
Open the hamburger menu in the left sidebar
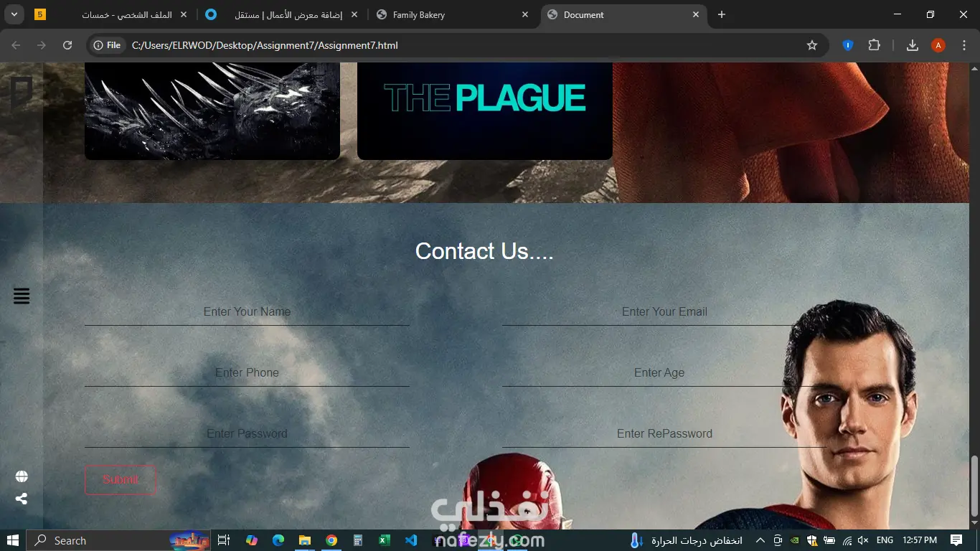click(22, 296)
